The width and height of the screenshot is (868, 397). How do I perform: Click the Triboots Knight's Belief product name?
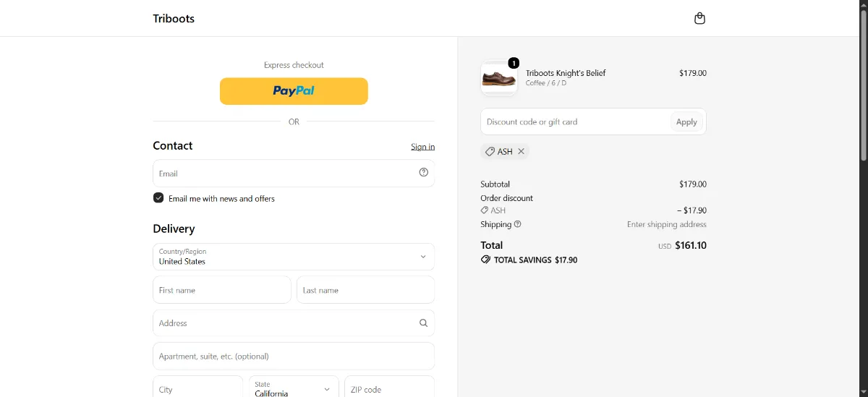(566, 73)
